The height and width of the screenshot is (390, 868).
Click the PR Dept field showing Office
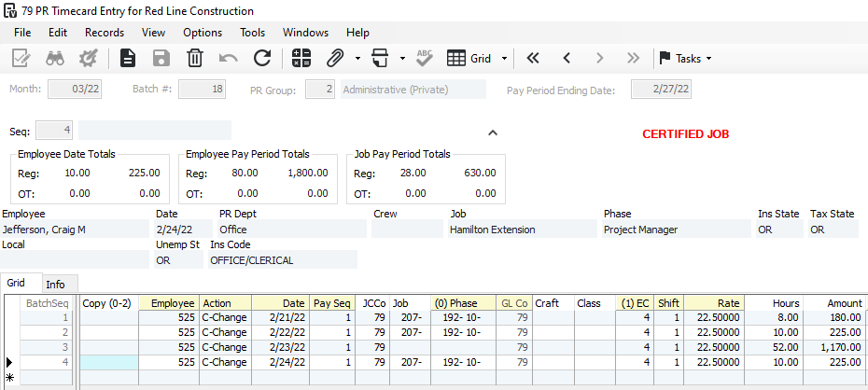[x=291, y=229]
